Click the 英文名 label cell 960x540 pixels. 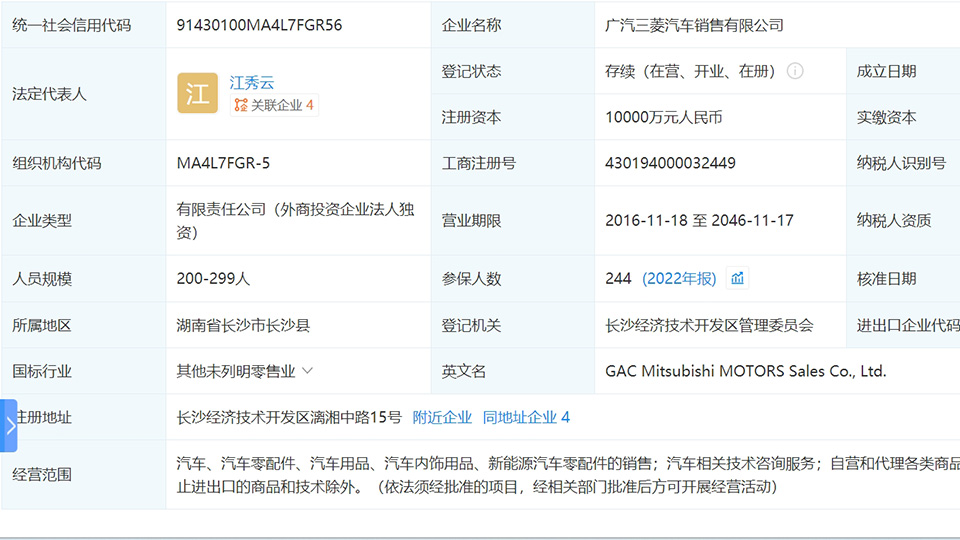point(513,371)
